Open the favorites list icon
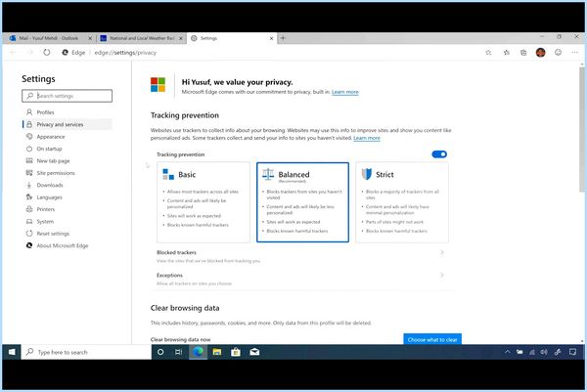This screenshot has width=587, height=392. coord(506,53)
